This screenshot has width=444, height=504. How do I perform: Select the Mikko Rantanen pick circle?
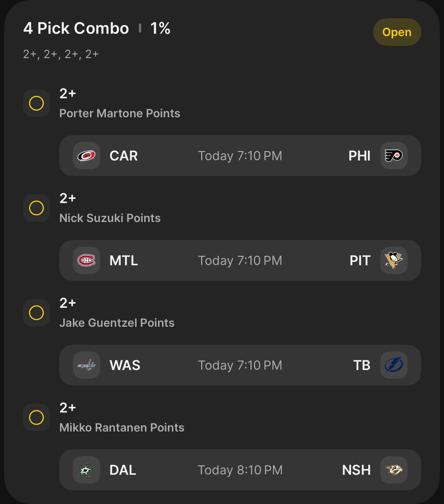pyautogui.click(x=37, y=417)
